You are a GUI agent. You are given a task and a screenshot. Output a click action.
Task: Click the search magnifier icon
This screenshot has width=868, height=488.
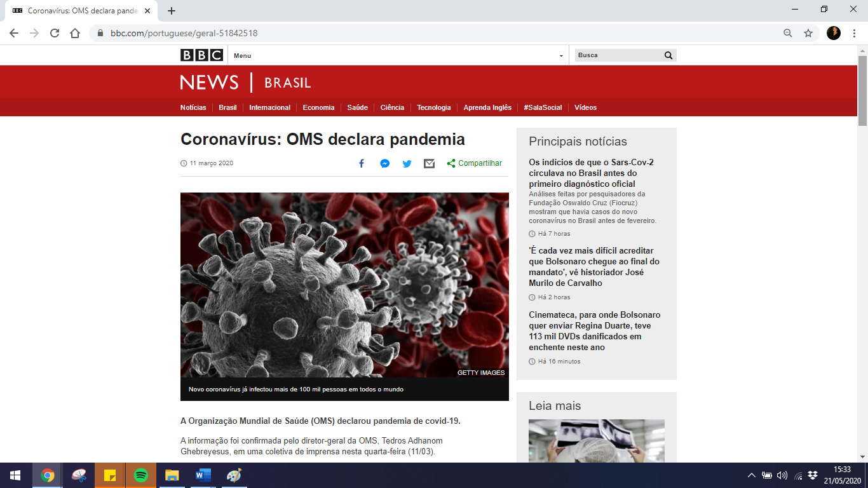pyautogui.click(x=668, y=55)
